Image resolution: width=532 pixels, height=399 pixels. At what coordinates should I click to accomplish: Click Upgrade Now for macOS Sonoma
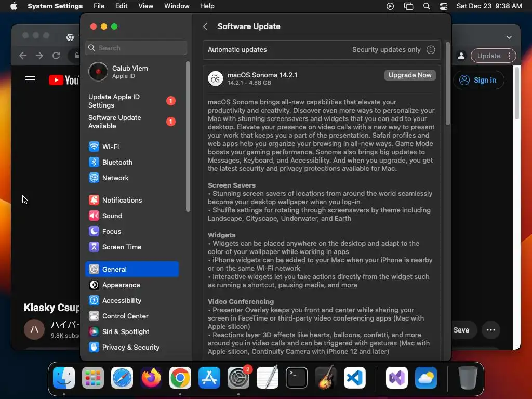point(410,75)
